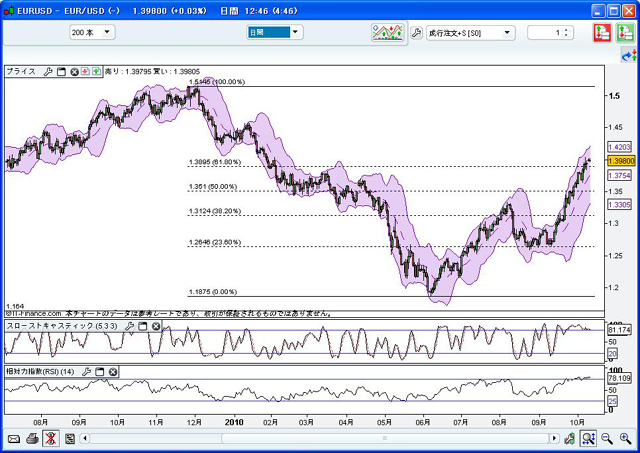Click the 1.2646 (23.60%) Fibonacci label

pos(215,242)
